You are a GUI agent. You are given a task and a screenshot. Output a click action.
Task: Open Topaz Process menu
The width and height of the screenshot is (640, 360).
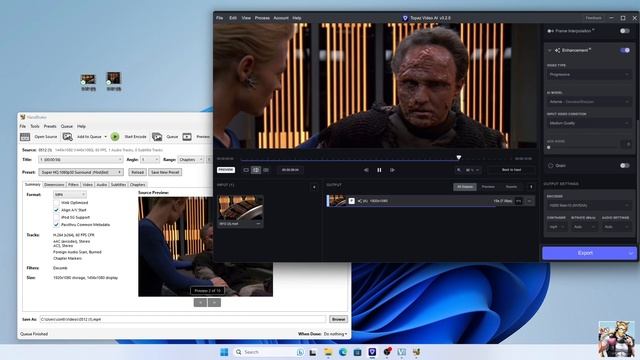pos(262,18)
